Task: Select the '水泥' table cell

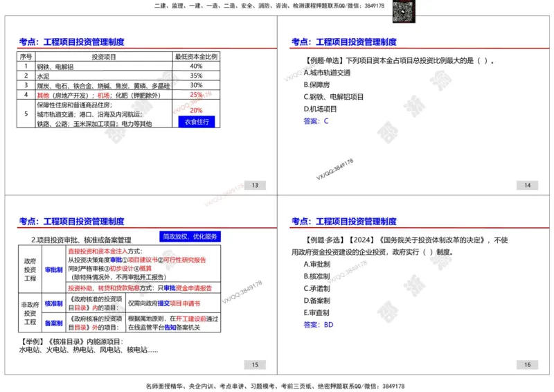Action: [x=104, y=76]
